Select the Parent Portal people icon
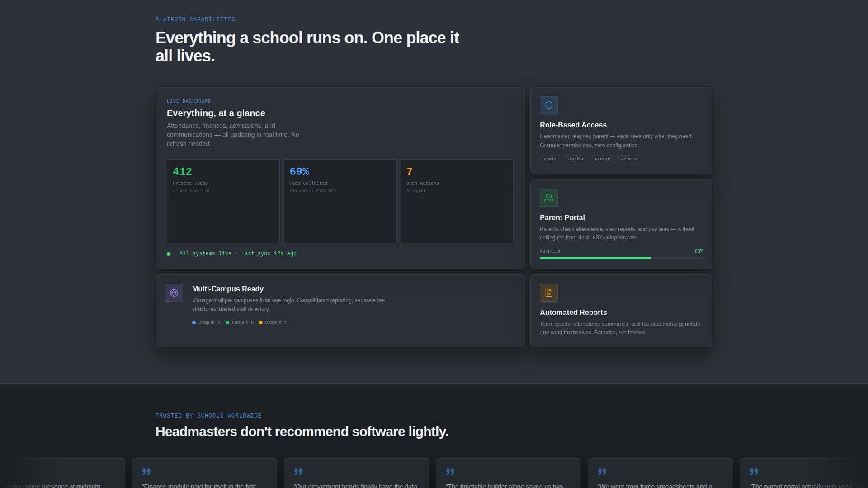868x488 pixels. coord(548,197)
